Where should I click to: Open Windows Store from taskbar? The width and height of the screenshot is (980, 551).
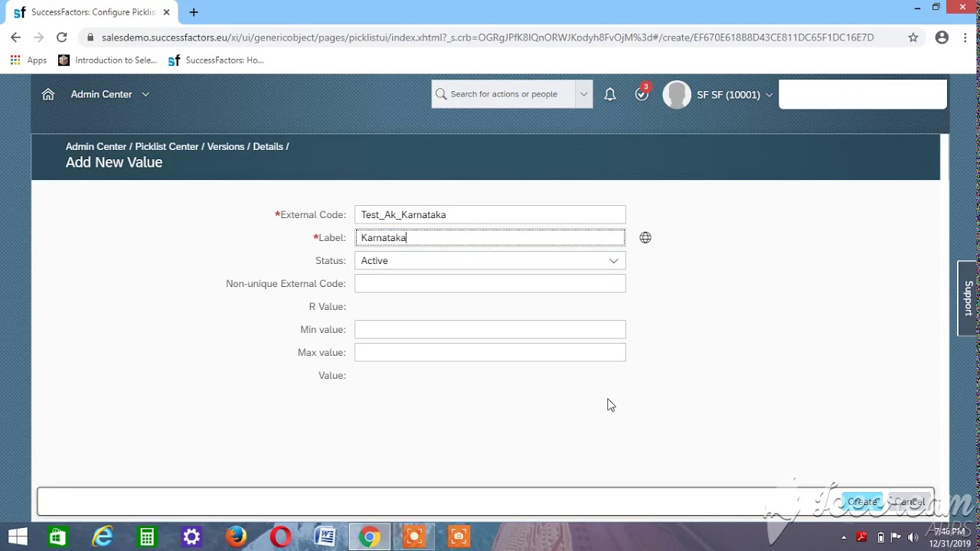pyautogui.click(x=57, y=536)
